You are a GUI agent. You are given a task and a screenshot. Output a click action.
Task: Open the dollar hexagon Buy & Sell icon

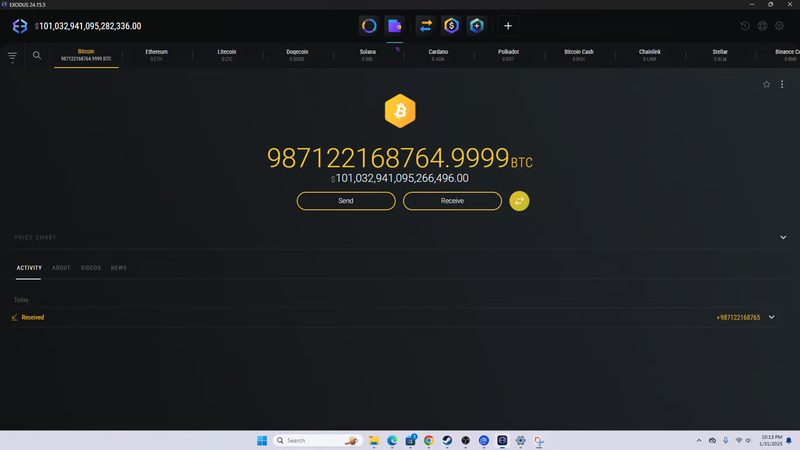click(451, 26)
